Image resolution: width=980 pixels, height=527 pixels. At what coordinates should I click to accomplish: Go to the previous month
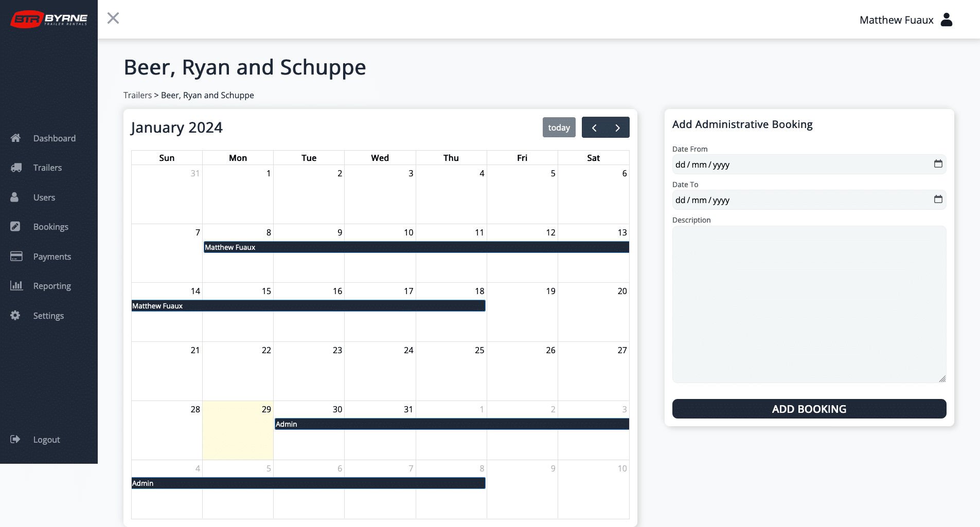594,128
